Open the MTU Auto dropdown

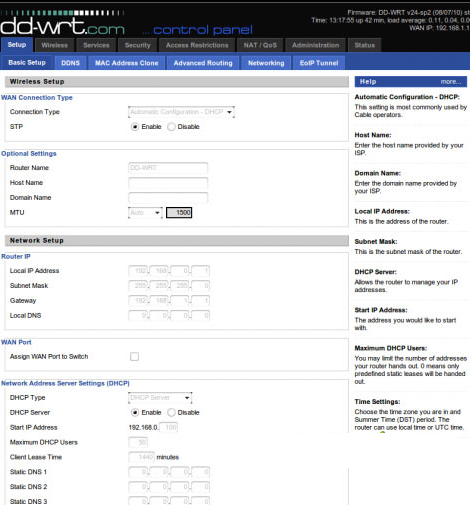coord(145,213)
